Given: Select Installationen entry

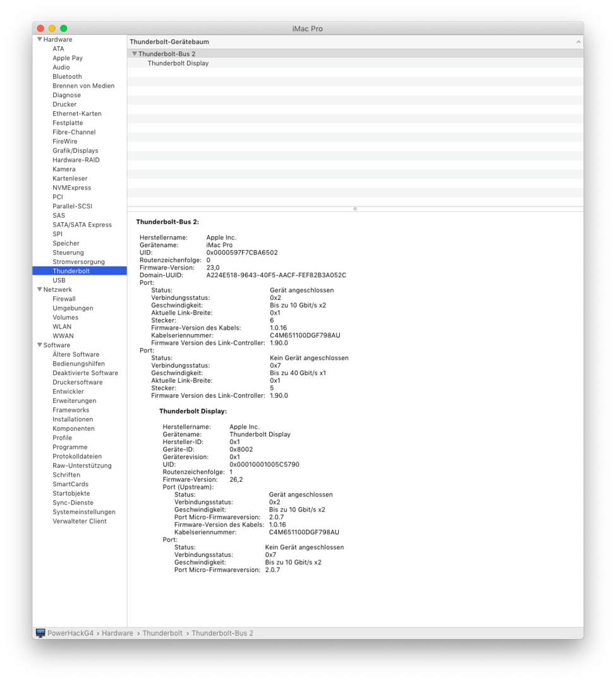Looking at the screenshot, I should 73,419.
